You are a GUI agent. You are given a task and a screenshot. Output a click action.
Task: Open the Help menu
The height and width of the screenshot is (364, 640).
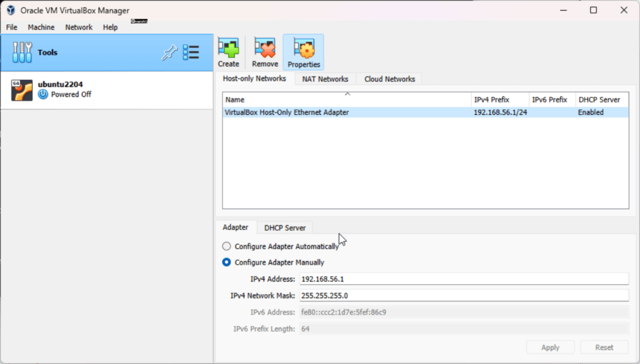110,27
